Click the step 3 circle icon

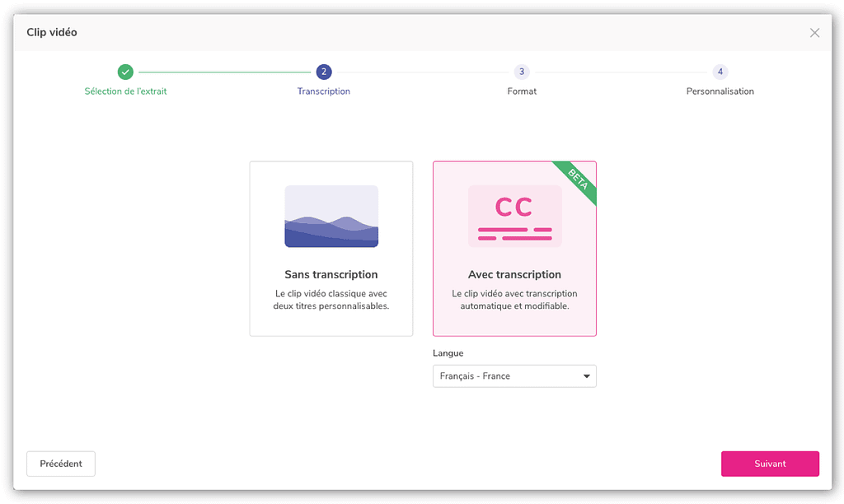point(522,72)
